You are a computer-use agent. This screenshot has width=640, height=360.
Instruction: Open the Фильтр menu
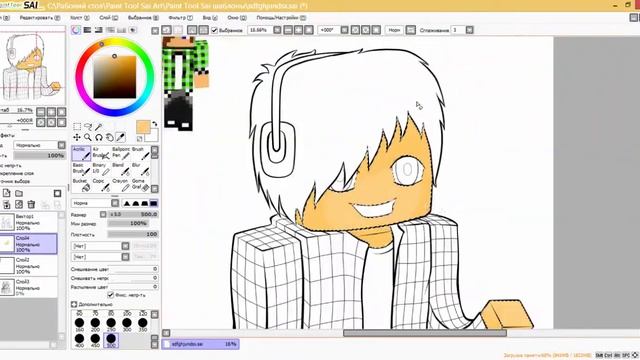tap(180, 18)
